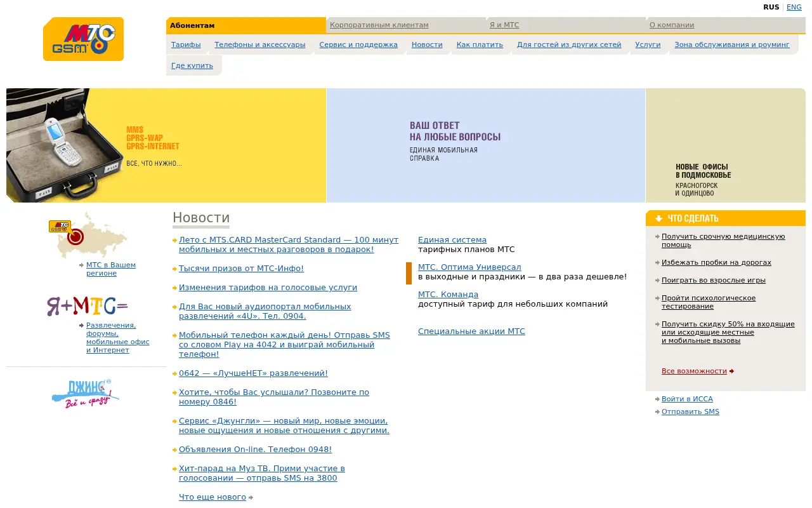Screen dimensions: 812x508
Task: Switch to Корпоративным клиентам tab
Action: tap(379, 25)
